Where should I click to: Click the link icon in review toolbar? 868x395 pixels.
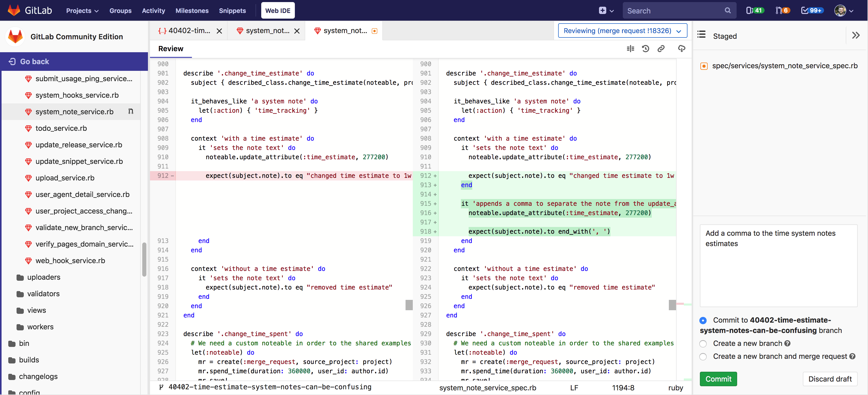point(661,49)
